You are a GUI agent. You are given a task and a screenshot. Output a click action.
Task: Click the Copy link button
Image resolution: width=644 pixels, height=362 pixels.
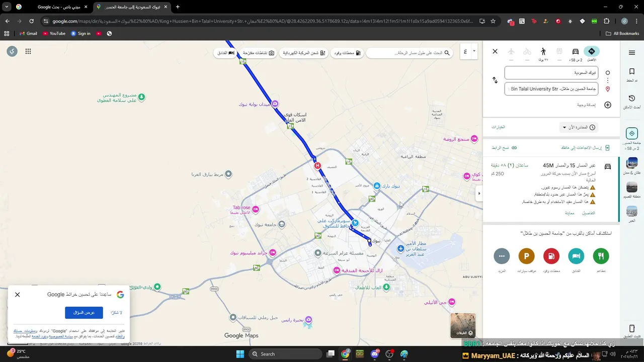[504, 148]
